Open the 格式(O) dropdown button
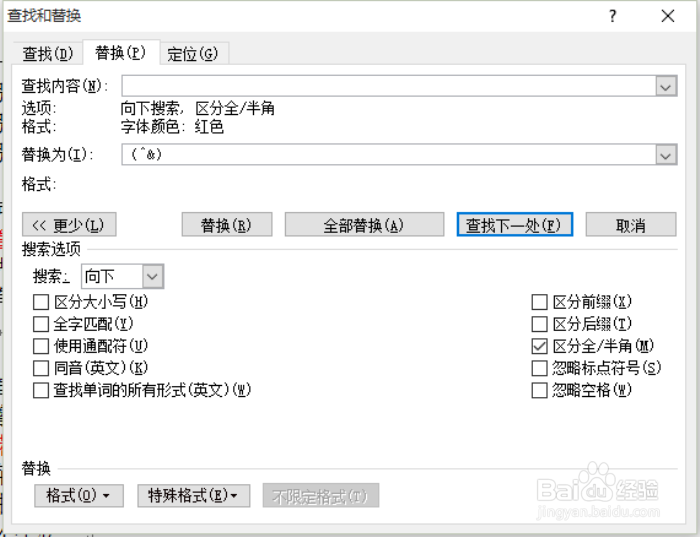The width and height of the screenshot is (700, 537). pyautogui.click(x=79, y=495)
